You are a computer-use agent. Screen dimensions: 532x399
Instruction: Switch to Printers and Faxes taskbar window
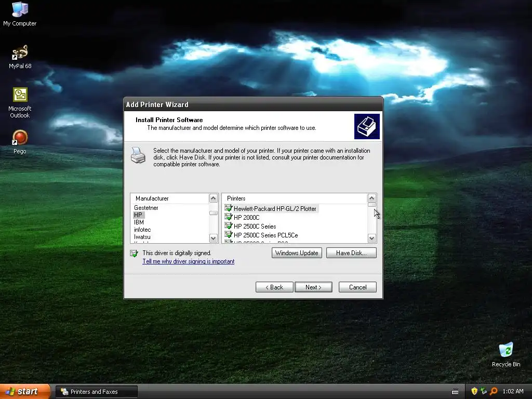point(97,392)
